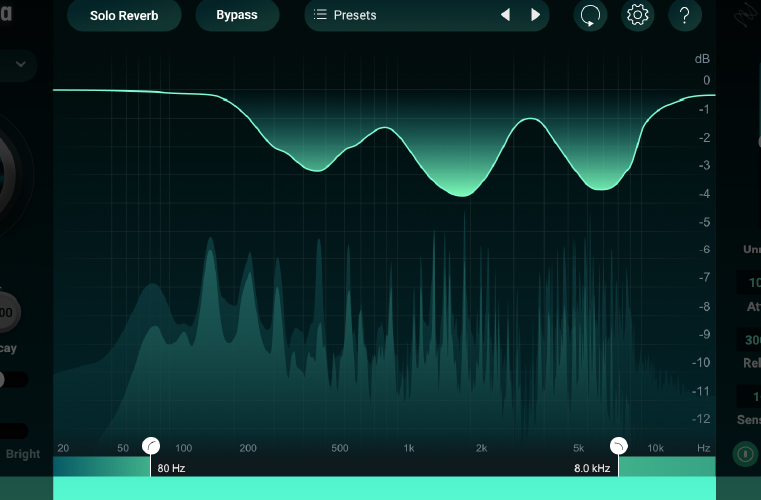Click the 1k frequency axis label
The height and width of the screenshot is (500, 761).
point(409,448)
